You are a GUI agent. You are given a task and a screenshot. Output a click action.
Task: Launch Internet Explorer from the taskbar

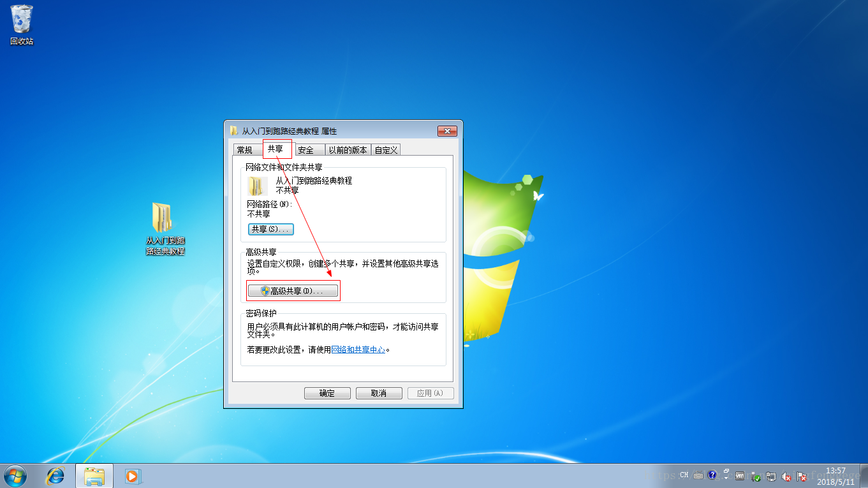(56, 476)
